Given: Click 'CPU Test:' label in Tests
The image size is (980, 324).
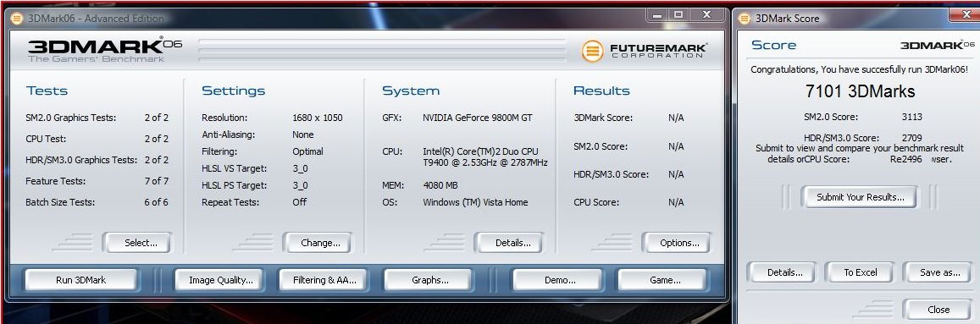Looking at the screenshot, I should [46, 139].
